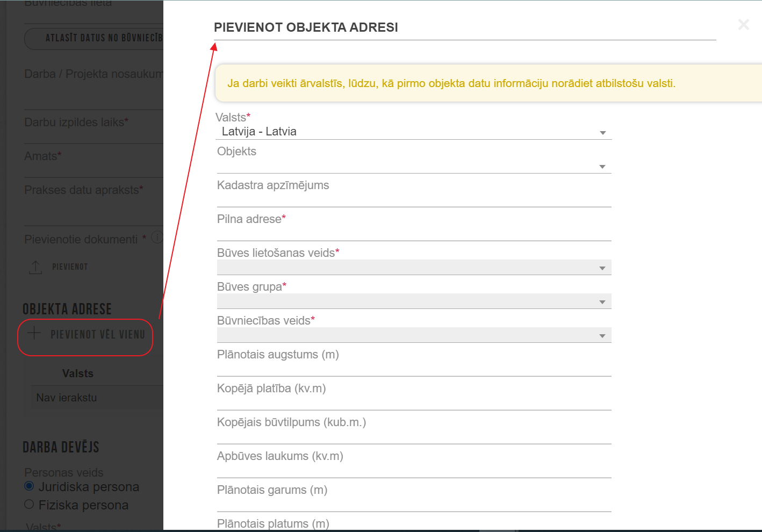762x532 pixels.
Task: Click the plus icon beside Pievienot vēl vienu
Action: [x=34, y=333]
